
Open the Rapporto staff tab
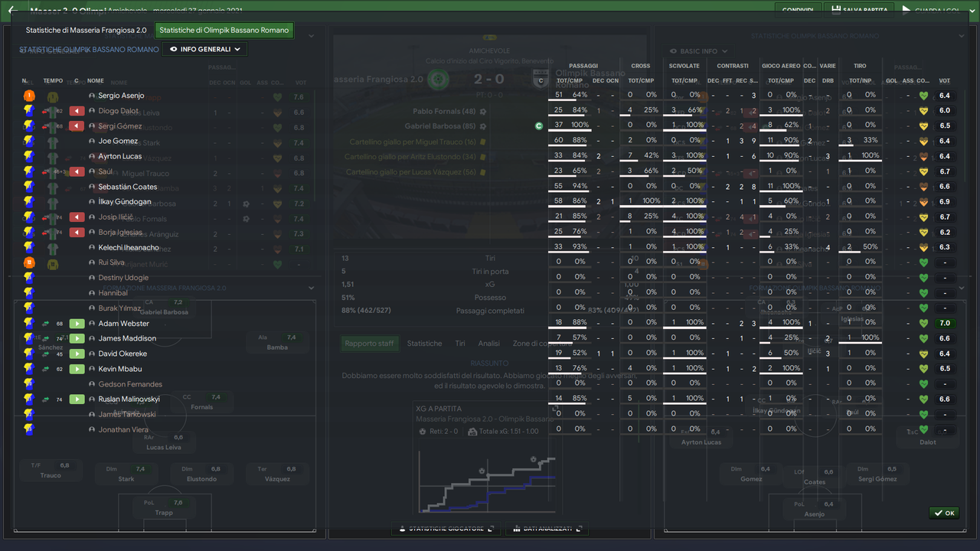tap(369, 344)
